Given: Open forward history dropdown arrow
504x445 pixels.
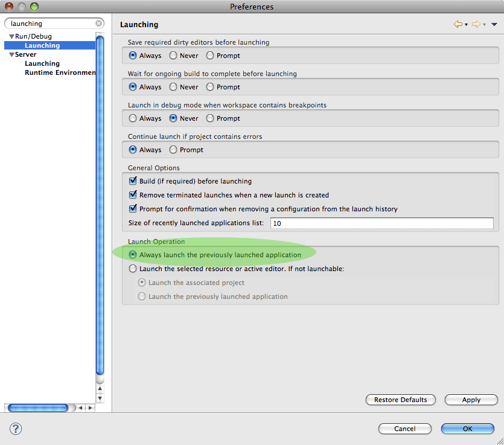Looking at the screenshot, I should pos(484,25).
